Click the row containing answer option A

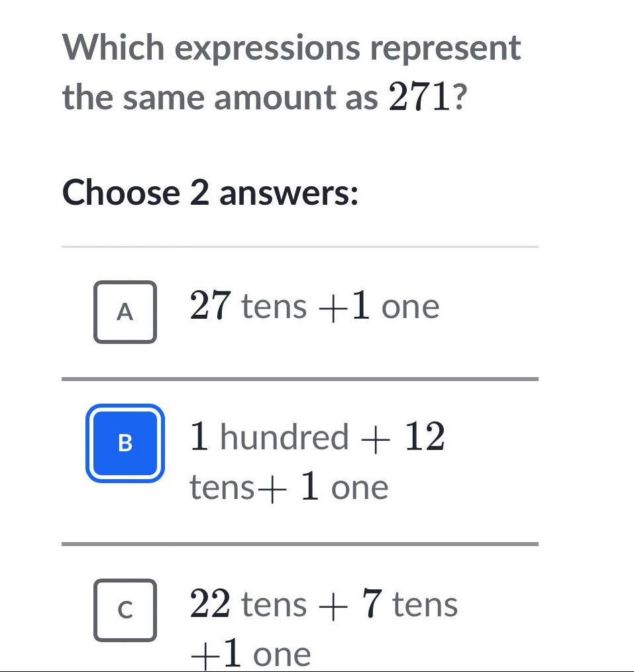click(298, 311)
